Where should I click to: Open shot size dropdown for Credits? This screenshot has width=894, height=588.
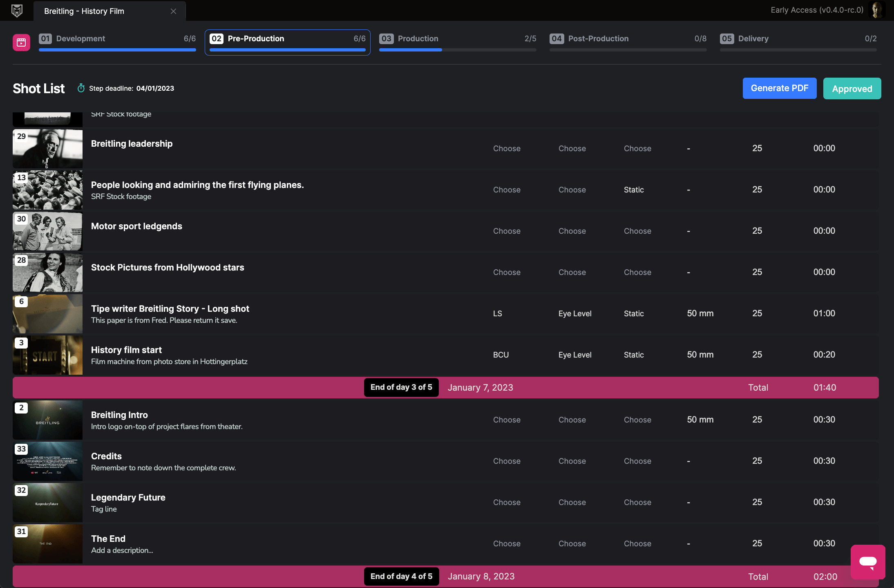[x=507, y=461]
